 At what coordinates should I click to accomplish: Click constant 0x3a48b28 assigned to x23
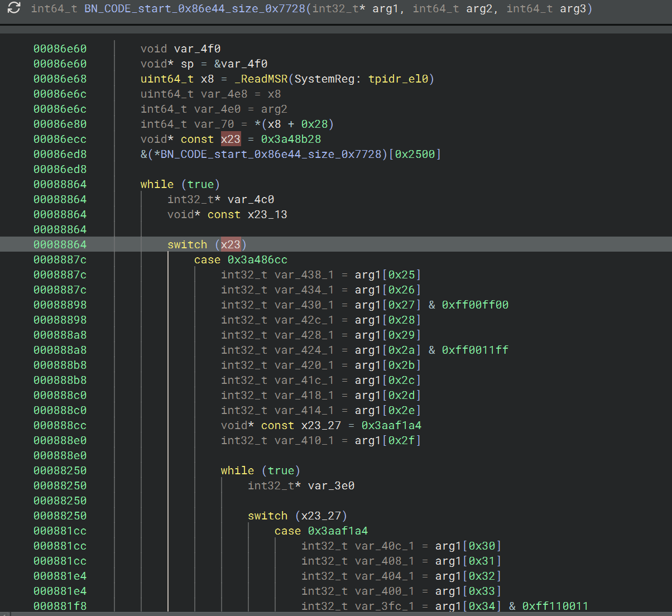point(291,139)
